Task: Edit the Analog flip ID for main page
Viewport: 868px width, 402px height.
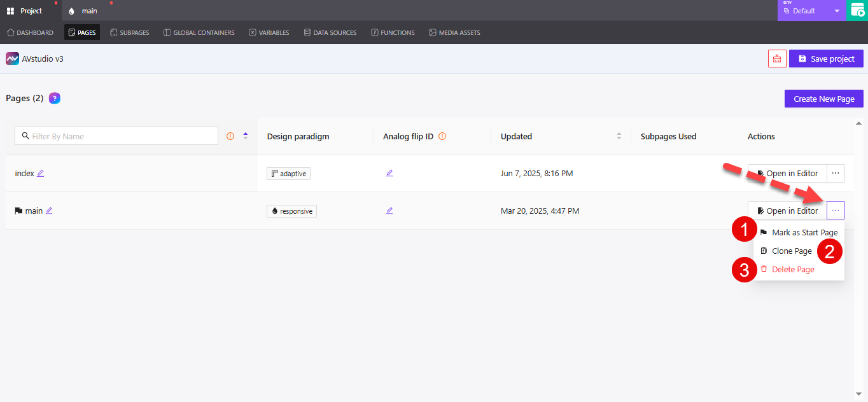Action: 389,211
